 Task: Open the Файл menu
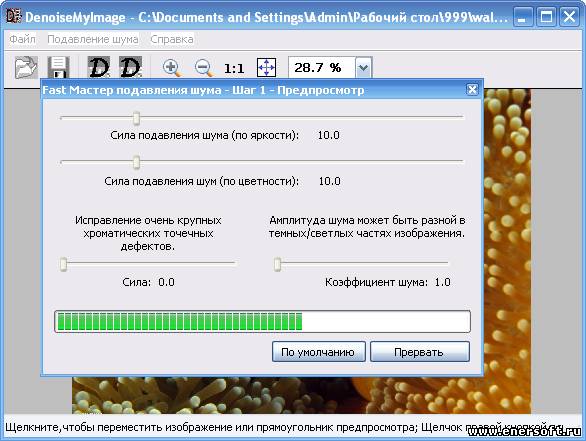click(x=22, y=39)
